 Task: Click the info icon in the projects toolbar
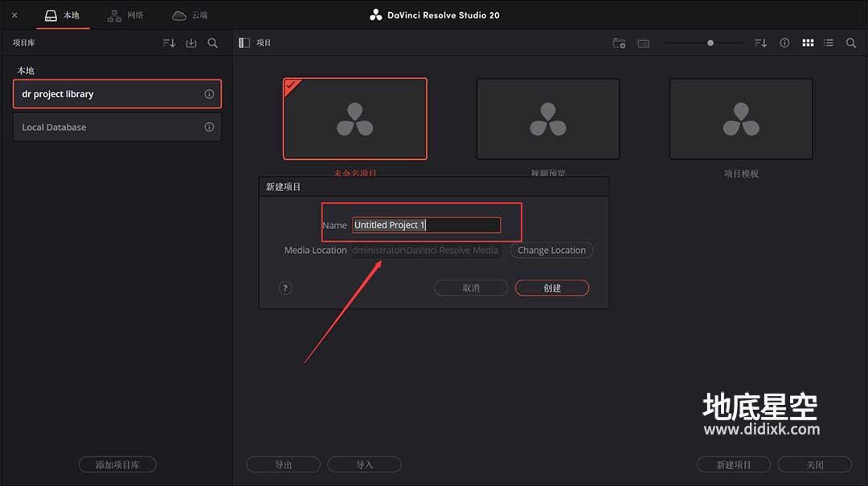785,43
